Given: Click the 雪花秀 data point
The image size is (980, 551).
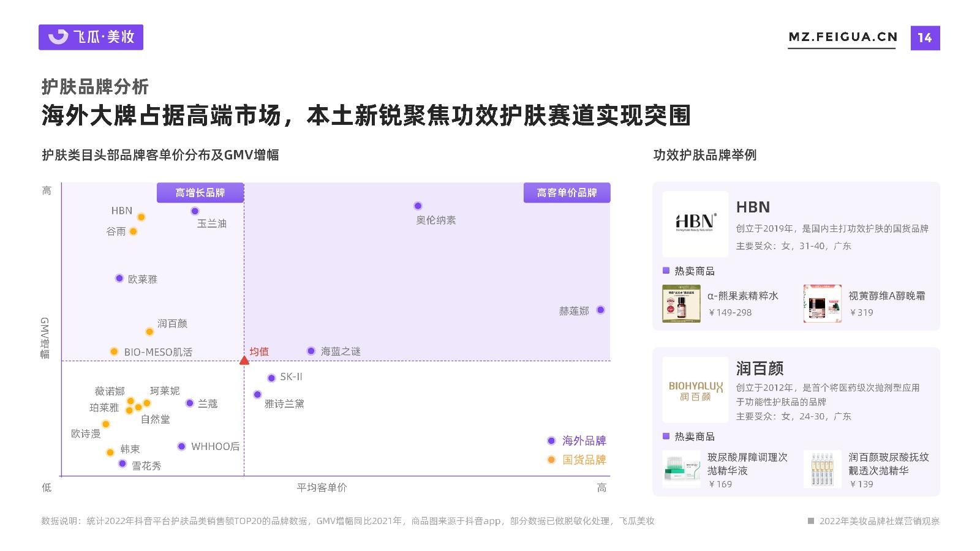Looking at the screenshot, I should pos(123,463).
